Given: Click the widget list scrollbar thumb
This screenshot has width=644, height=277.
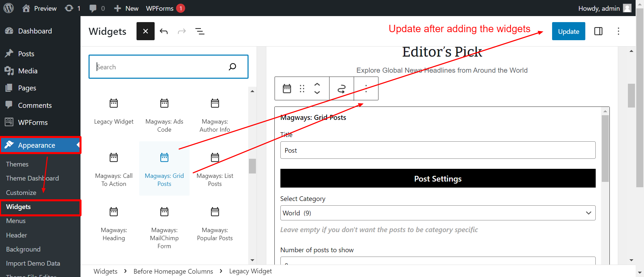Looking at the screenshot, I should click(252, 166).
